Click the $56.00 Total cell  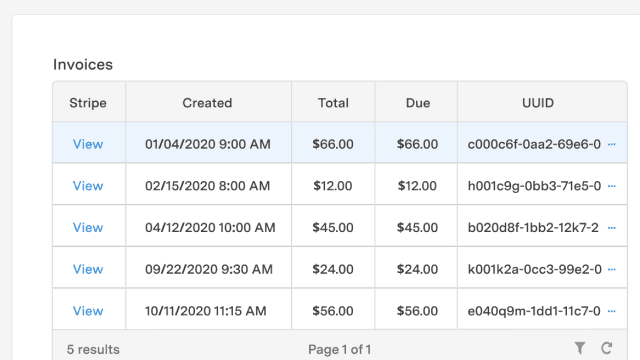click(333, 309)
